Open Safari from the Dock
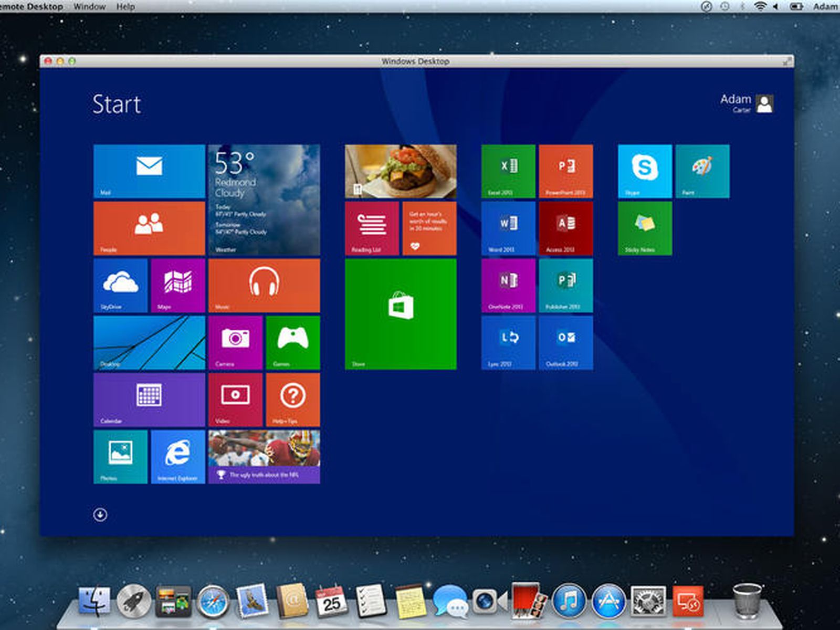The width and height of the screenshot is (840, 630). [213, 602]
